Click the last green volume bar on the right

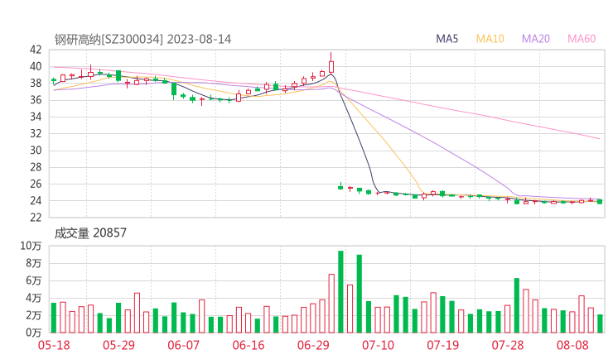point(600,323)
